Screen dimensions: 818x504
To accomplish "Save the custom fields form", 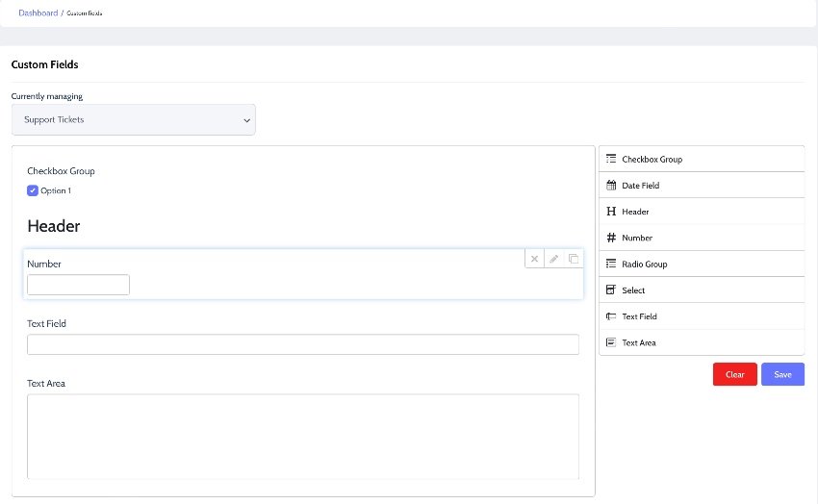I will [782, 374].
